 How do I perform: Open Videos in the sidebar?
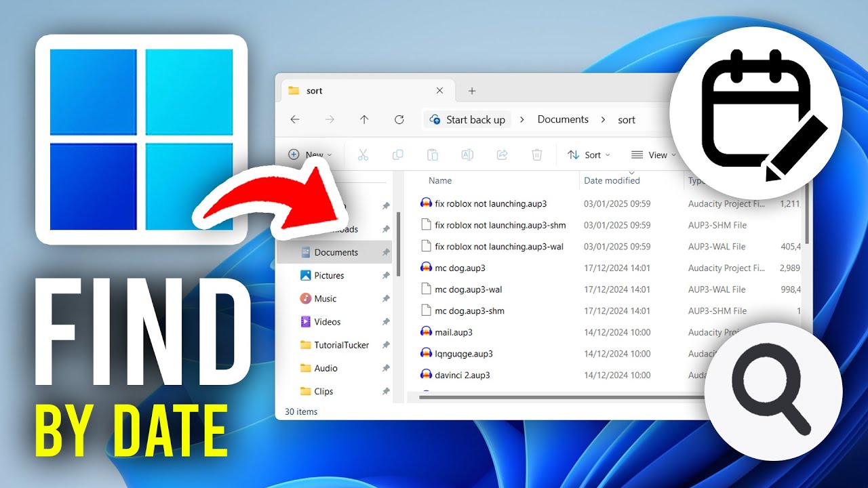[x=328, y=321]
